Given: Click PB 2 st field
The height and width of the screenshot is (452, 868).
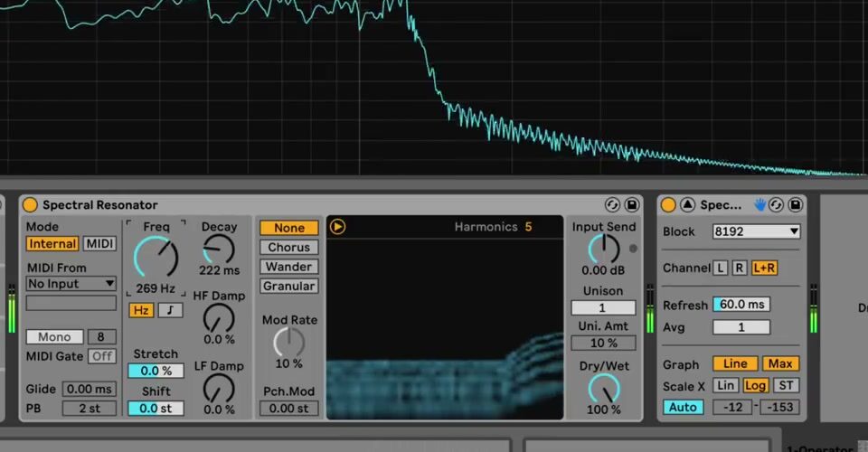Looking at the screenshot, I should pyautogui.click(x=90, y=409).
